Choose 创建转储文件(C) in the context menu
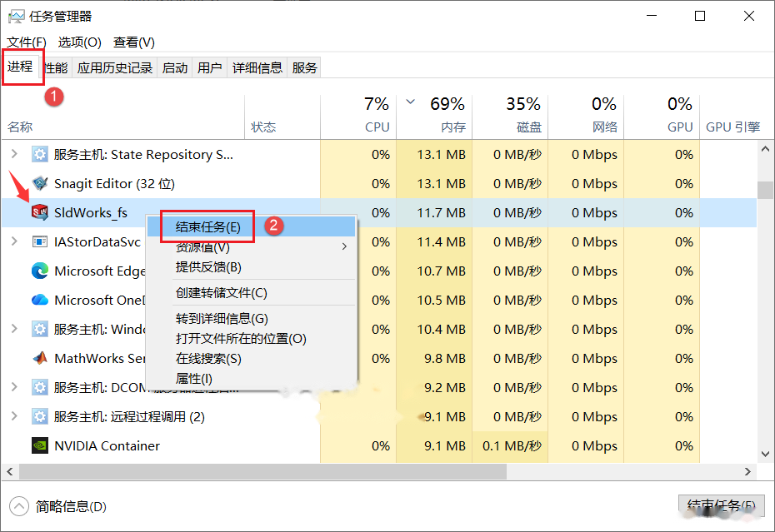This screenshot has height=532, width=775. (252, 293)
